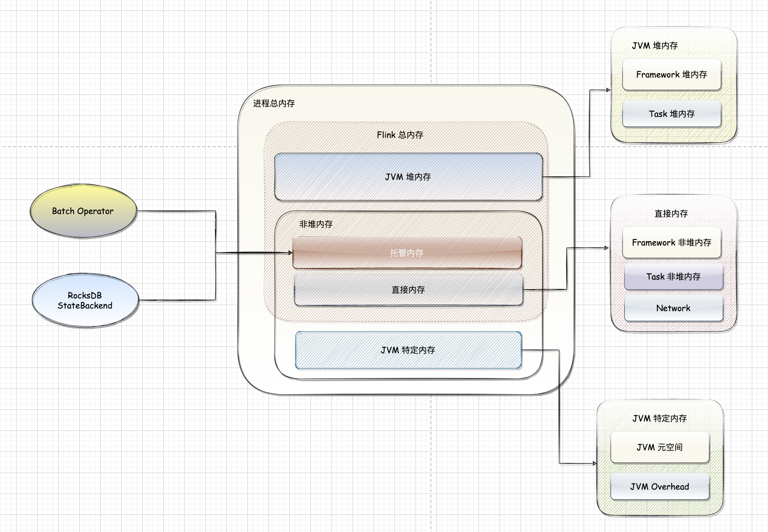Select the Batch Operator ellipse
The image size is (768, 532).
pos(83,211)
